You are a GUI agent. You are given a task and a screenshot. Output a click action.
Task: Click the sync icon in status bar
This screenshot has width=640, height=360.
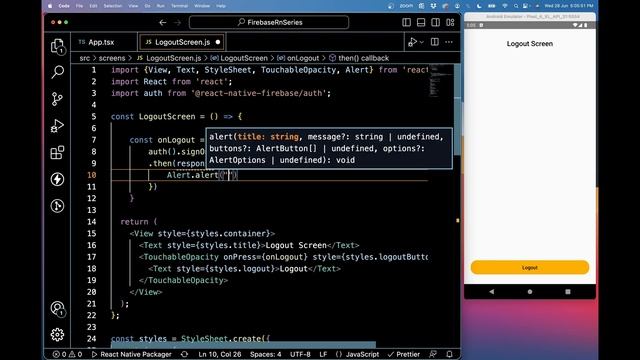(x=184, y=354)
